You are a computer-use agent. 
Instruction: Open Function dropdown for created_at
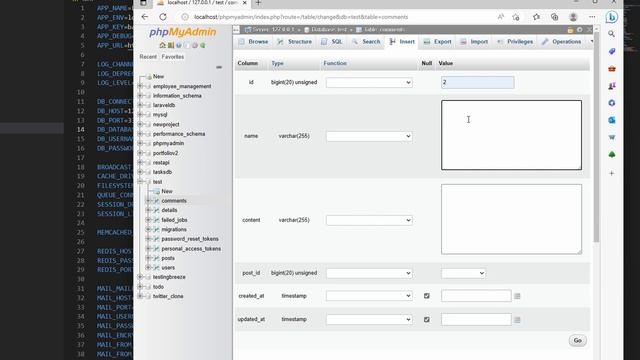pos(369,296)
